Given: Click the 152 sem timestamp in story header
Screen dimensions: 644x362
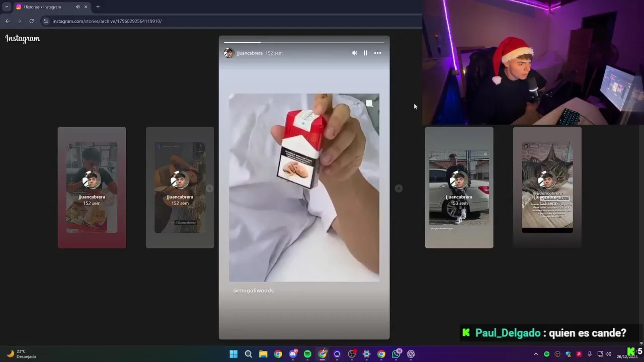Looking at the screenshot, I should 274,53.
